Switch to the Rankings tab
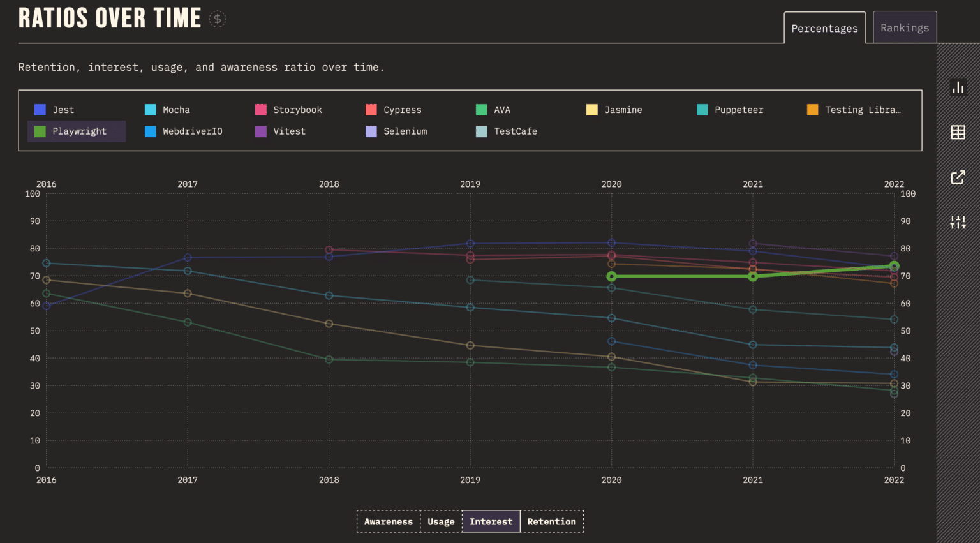980x543 pixels. click(904, 27)
